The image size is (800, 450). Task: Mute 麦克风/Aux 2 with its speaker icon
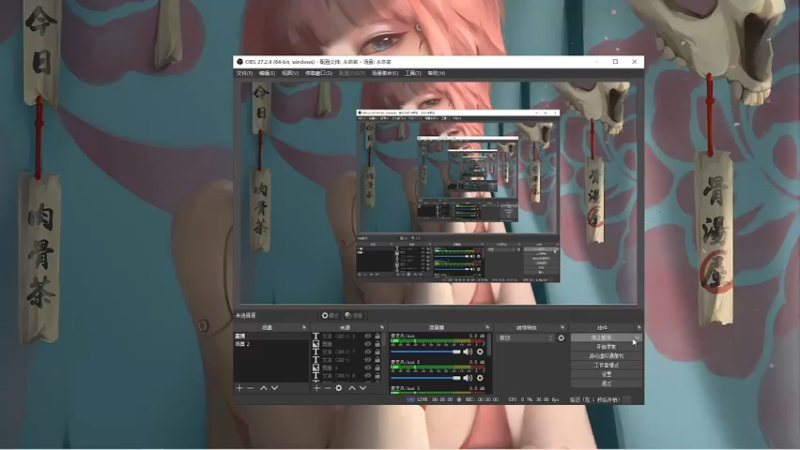click(467, 378)
